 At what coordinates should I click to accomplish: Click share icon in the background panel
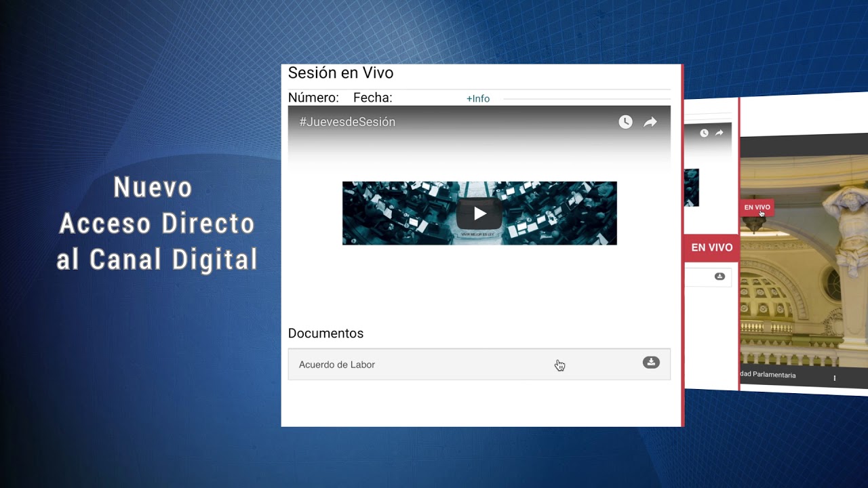click(x=719, y=133)
